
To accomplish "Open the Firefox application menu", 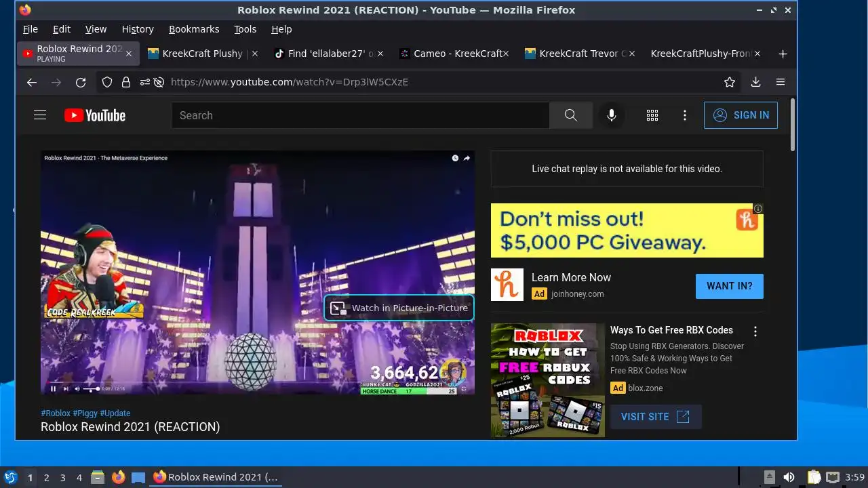I will 781,82.
